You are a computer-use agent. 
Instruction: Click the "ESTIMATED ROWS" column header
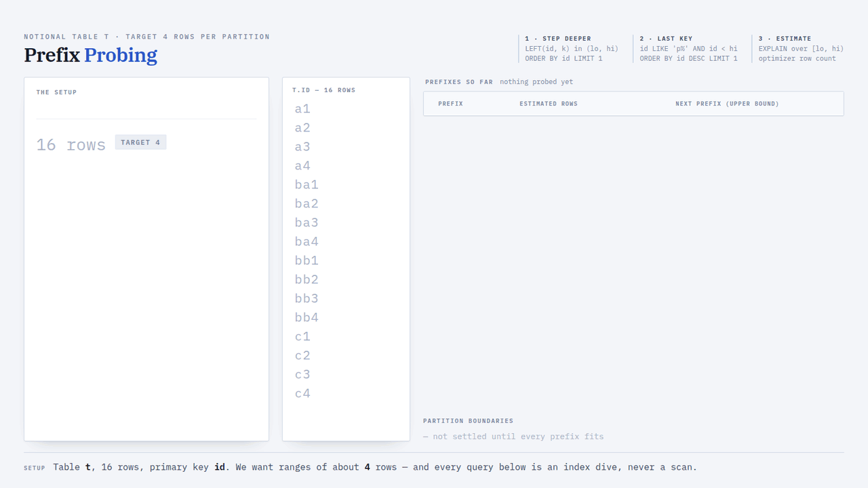[549, 104]
